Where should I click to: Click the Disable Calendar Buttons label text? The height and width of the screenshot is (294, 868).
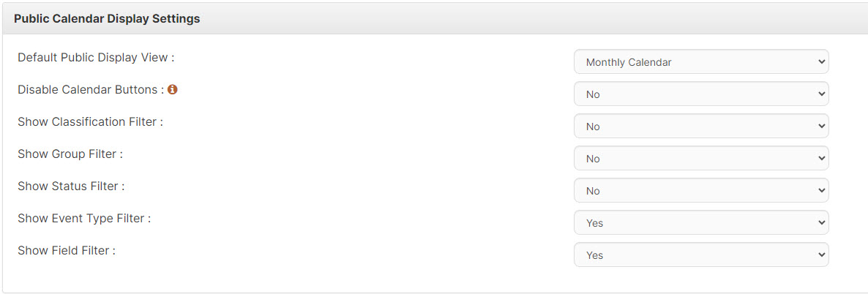[x=91, y=90]
